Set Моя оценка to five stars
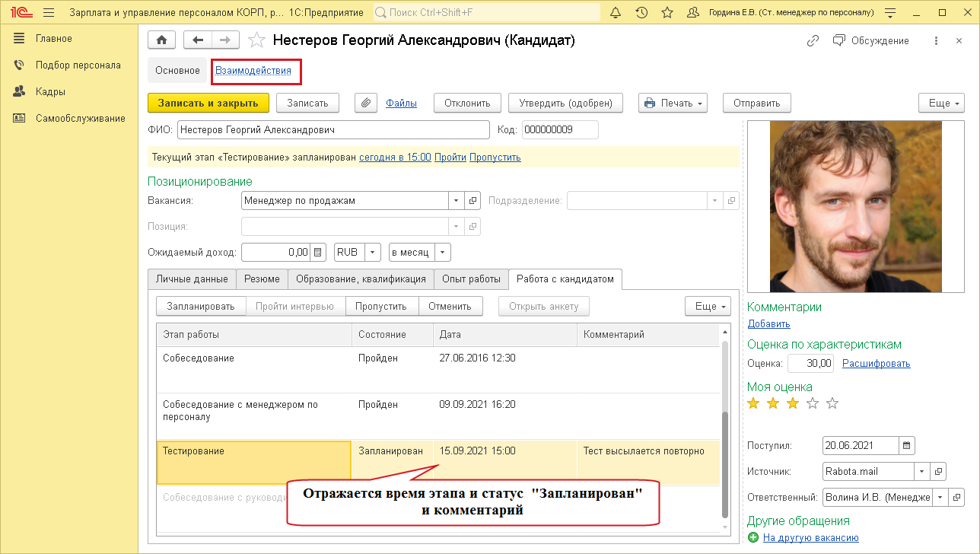The image size is (980, 554). coord(832,403)
